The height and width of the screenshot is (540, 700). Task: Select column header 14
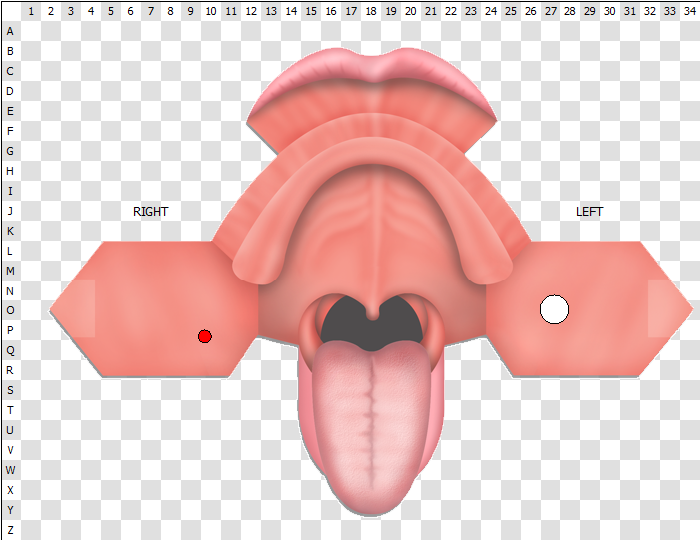pos(291,11)
